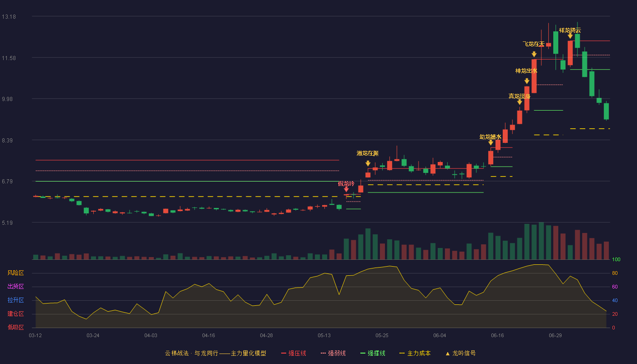Click the yellow arrow marker under 潜龙在渊

(x=368, y=163)
